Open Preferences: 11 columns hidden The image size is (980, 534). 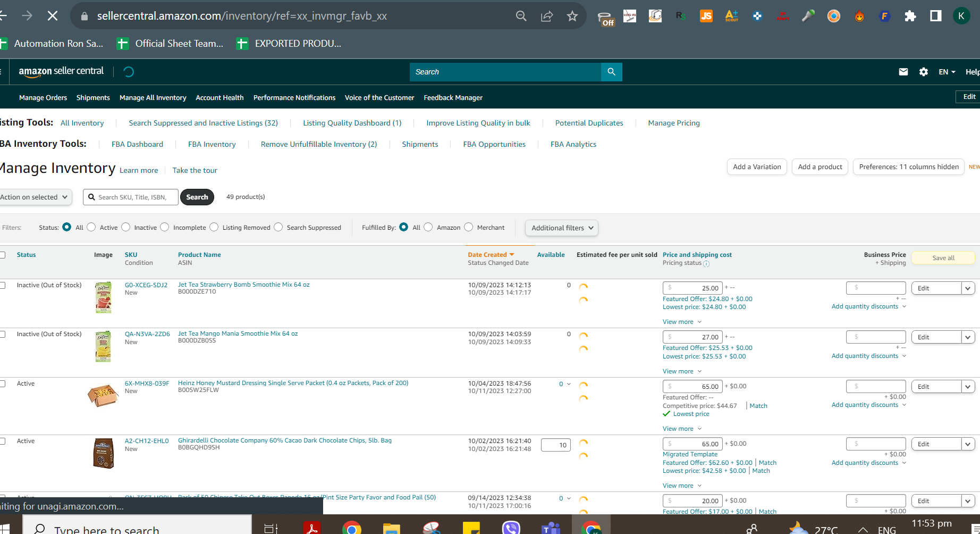[909, 166]
